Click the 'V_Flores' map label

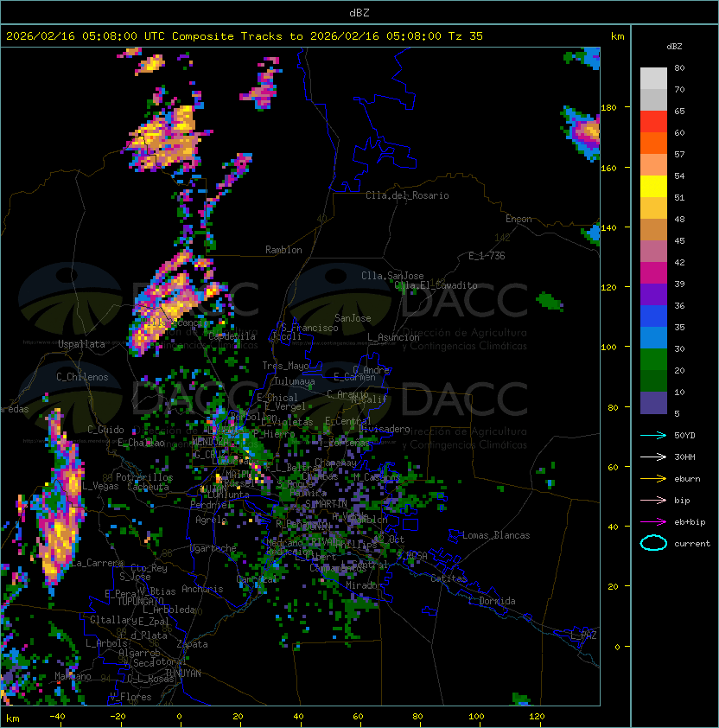(130, 697)
